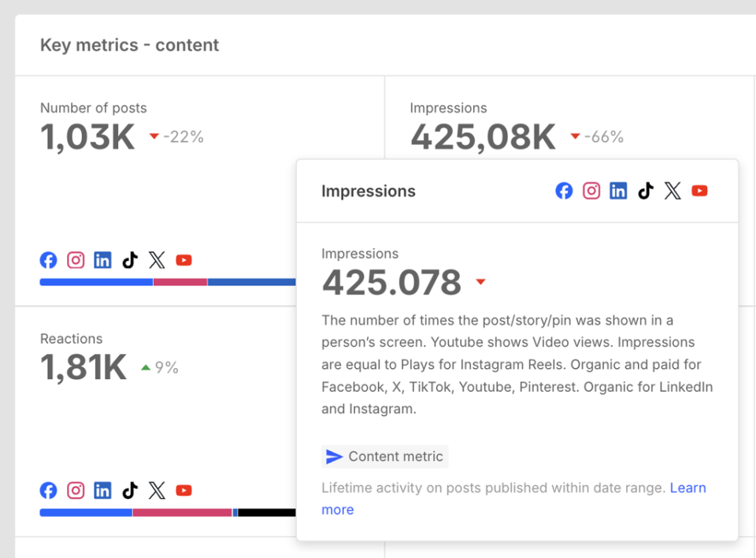Select the Facebook icon under Number of posts
This screenshot has width=756, height=558.
[x=48, y=260]
